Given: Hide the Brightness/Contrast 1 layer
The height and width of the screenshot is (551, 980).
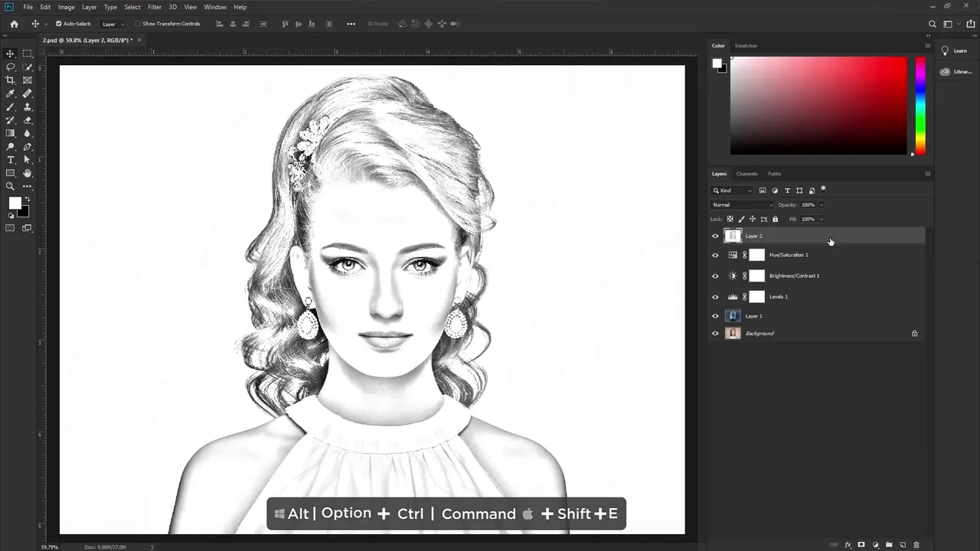Looking at the screenshot, I should click(716, 276).
